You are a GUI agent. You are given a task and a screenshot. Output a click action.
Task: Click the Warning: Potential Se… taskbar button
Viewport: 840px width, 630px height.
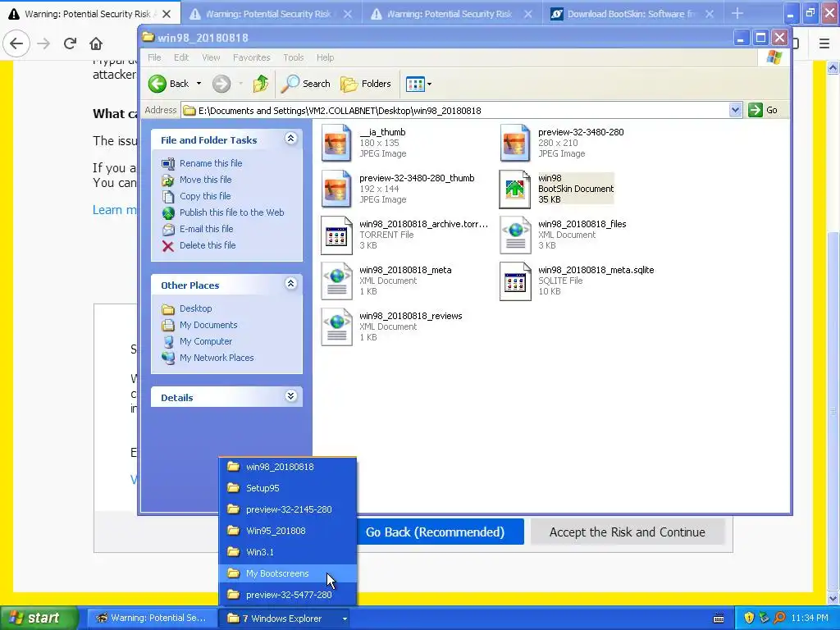pyautogui.click(x=152, y=619)
